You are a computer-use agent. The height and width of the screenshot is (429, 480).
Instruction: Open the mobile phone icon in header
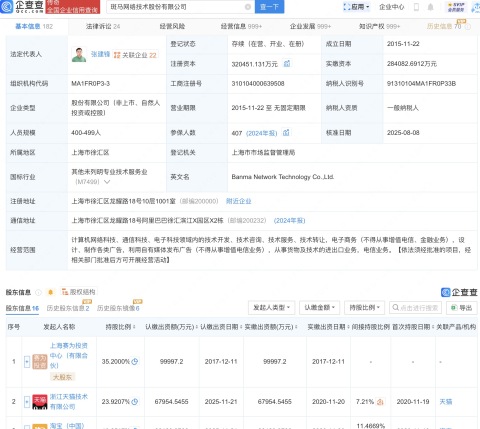(416, 7)
